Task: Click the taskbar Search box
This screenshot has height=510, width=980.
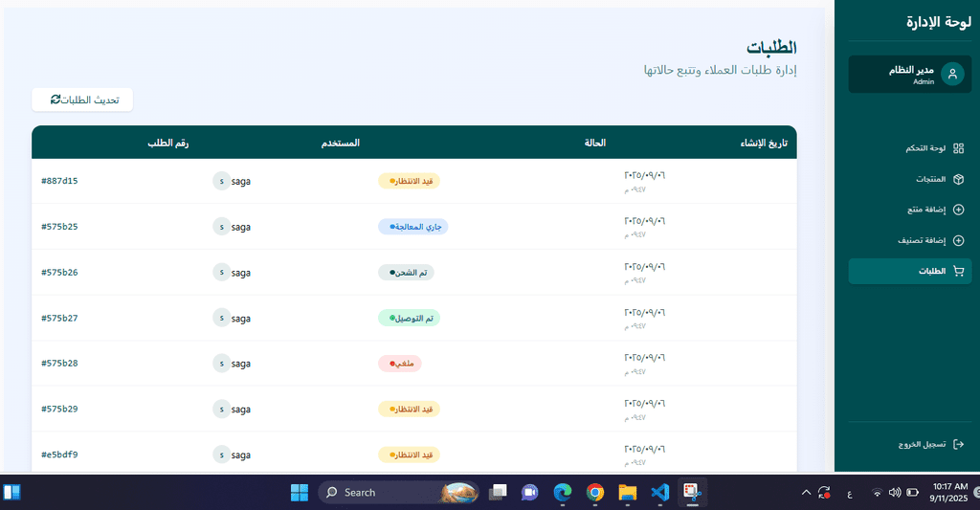Action: point(399,493)
